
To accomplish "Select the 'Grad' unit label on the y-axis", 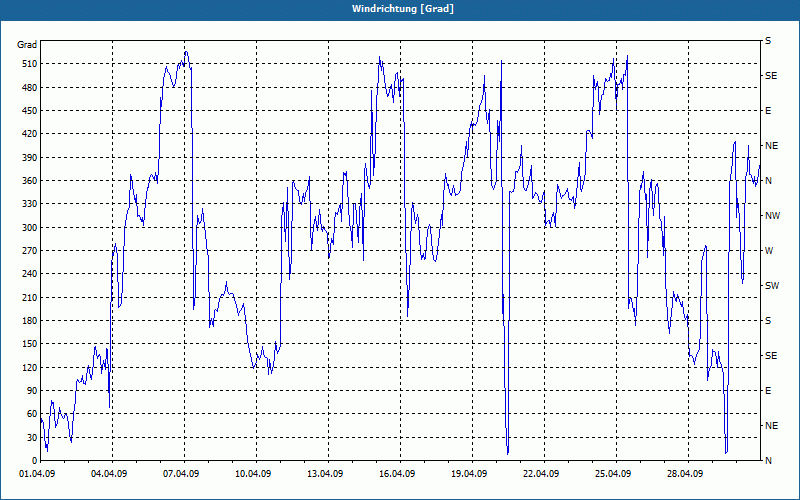I will (x=27, y=45).
